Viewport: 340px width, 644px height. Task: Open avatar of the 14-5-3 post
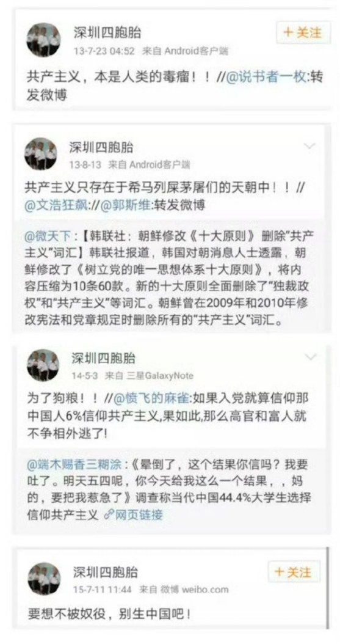(43, 365)
